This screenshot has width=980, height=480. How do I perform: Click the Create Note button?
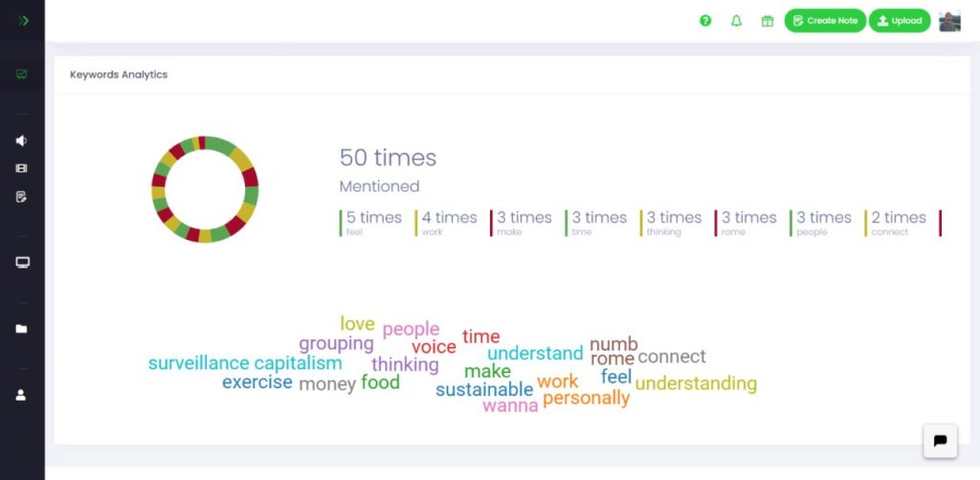[825, 21]
